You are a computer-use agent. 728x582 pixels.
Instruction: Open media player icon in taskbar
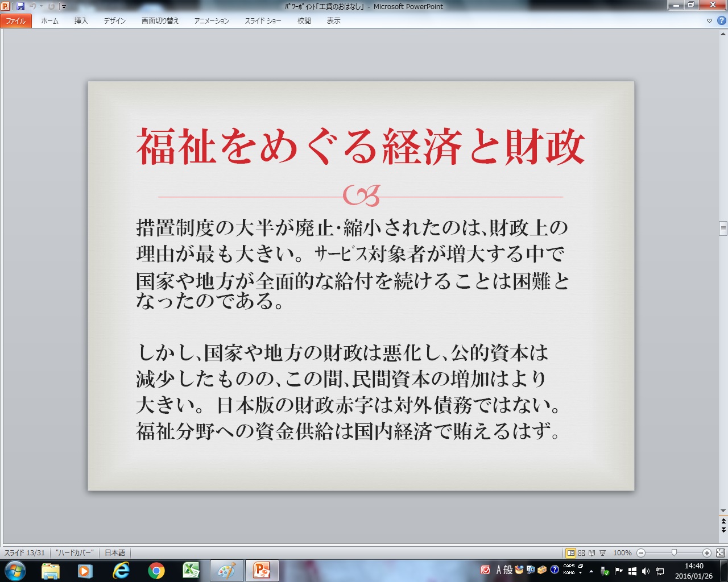85,571
